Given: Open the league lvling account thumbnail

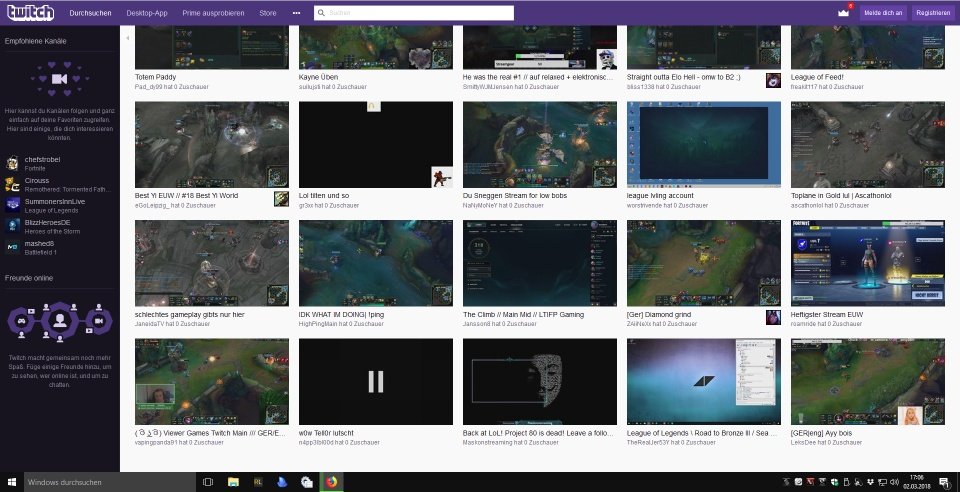Looking at the screenshot, I should point(704,145).
